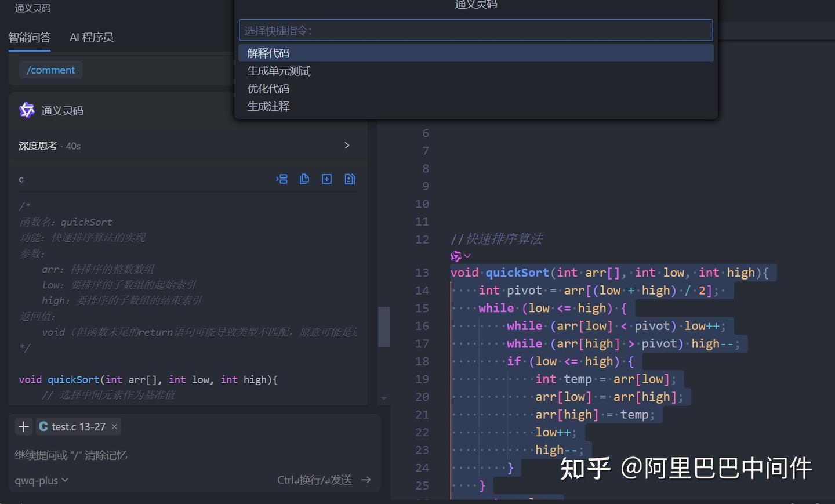The image size is (835, 504).
Task: Click 'high--;' on editor line 23
Action: click(560, 450)
